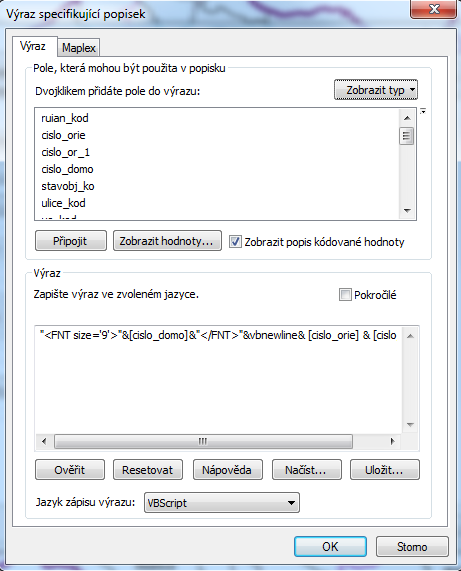The width and height of the screenshot is (461, 571).
Task: Click inside the expression text box
Action: pyautogui.click(x=218, y=379)
